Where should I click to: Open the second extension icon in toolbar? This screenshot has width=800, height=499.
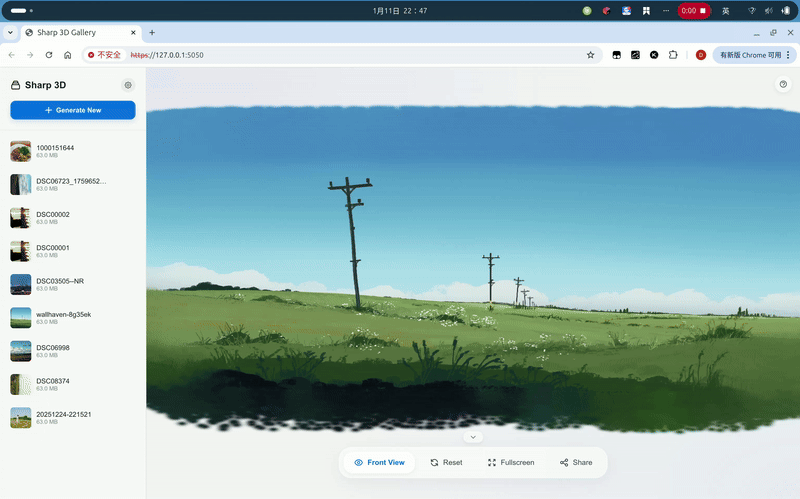[x=635, y=55]
